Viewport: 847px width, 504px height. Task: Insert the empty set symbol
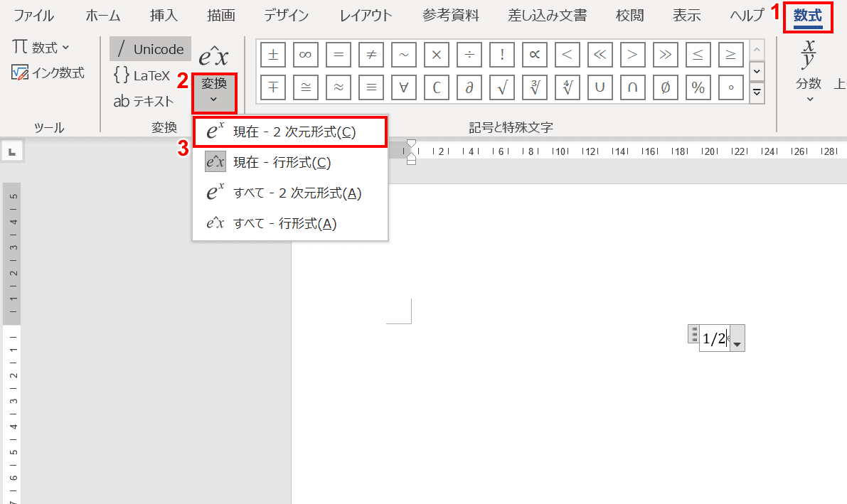tap(666, 87)
